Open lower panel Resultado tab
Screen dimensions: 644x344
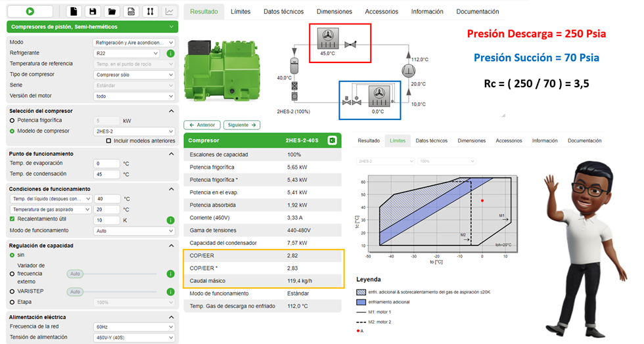coord(369,140)
